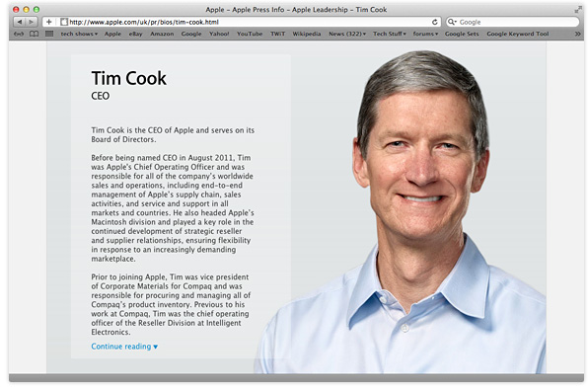Open the Apple bookmark
The image size is (588, 391).
coord(112,34)
